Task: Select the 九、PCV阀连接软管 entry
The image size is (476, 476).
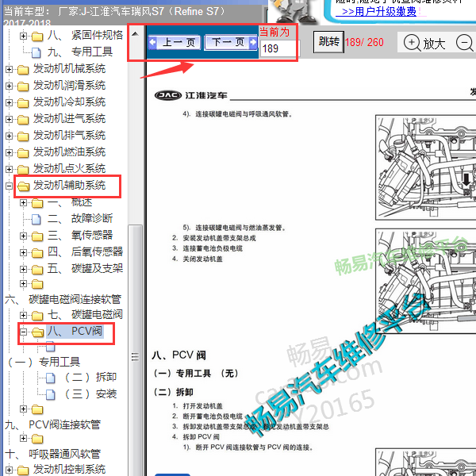Action: (52, 424)
